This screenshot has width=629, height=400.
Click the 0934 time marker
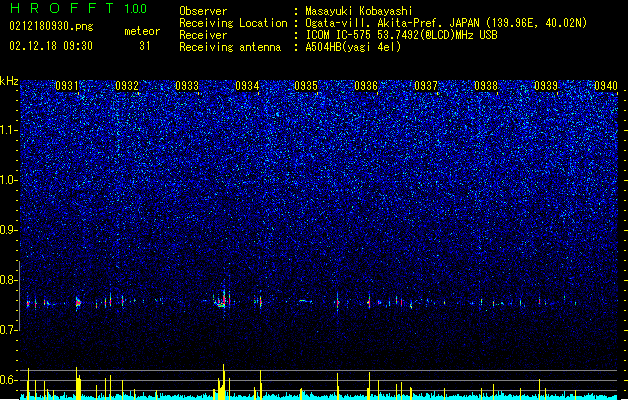(x=247, y=86)
